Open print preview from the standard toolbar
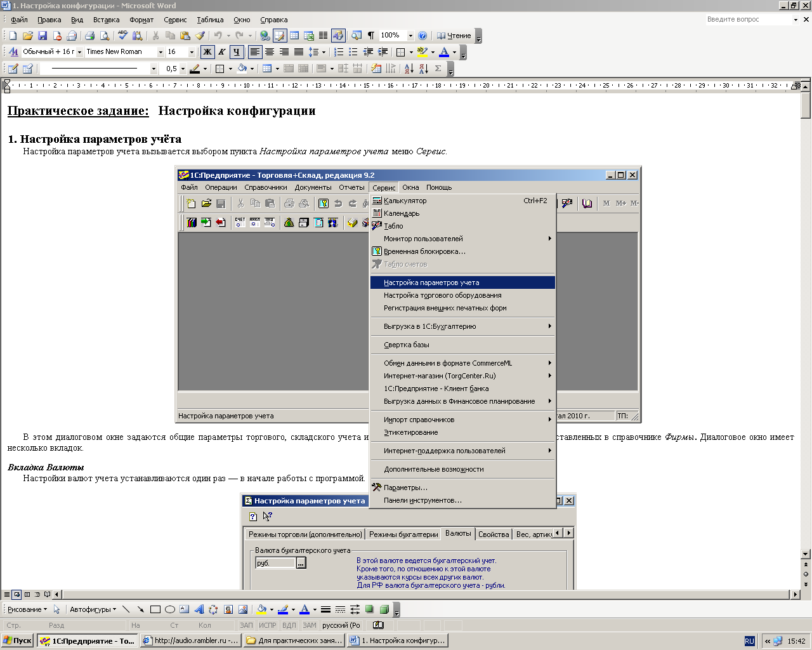This screenshot has height=650, width=812. 104,36
